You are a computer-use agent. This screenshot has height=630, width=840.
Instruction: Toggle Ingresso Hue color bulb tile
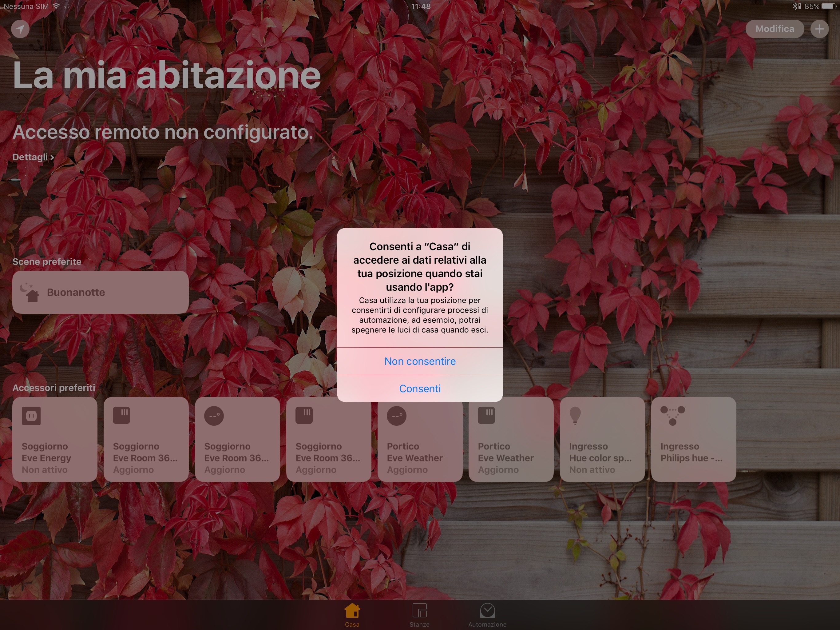602,439
